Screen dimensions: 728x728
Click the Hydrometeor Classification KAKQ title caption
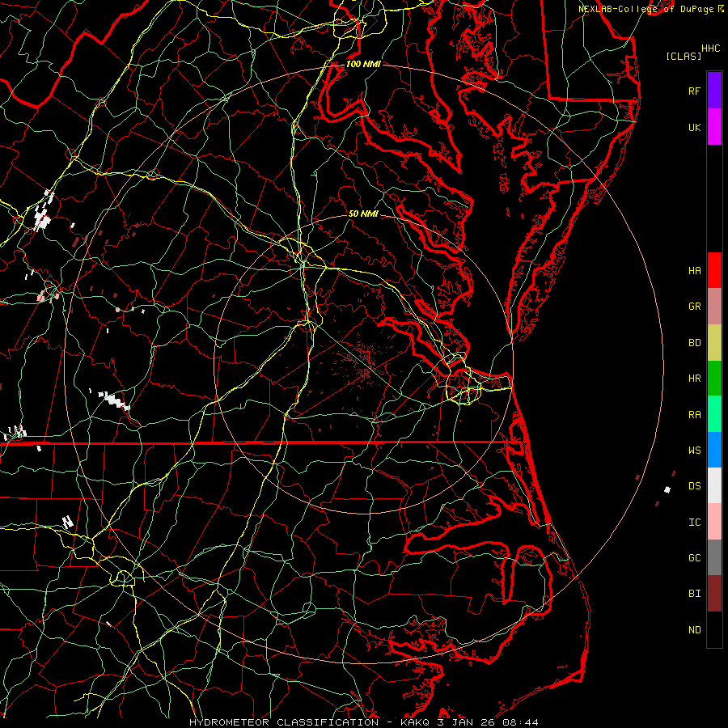[364, 722]
